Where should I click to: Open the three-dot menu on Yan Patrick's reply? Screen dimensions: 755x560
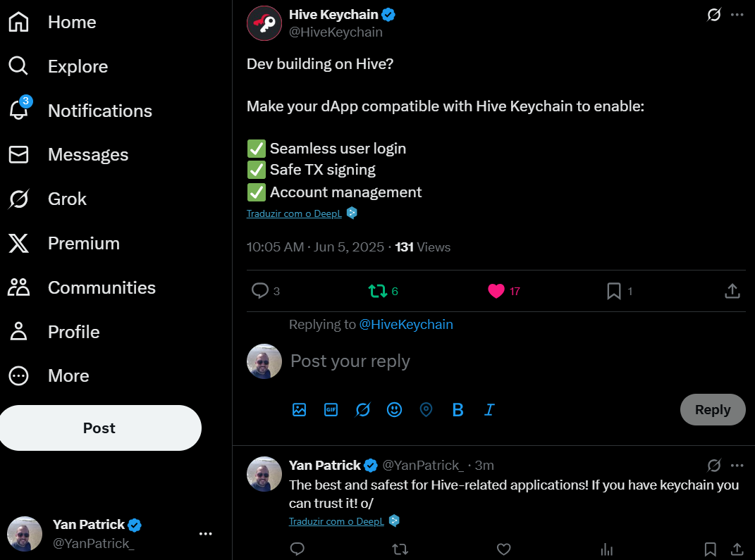coord(737,465)
